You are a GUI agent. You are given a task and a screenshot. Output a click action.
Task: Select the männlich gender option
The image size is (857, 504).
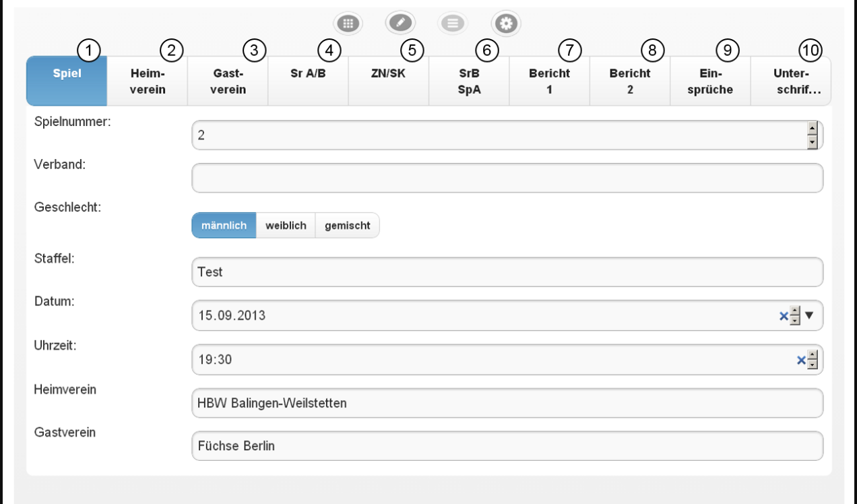[224, 226]
